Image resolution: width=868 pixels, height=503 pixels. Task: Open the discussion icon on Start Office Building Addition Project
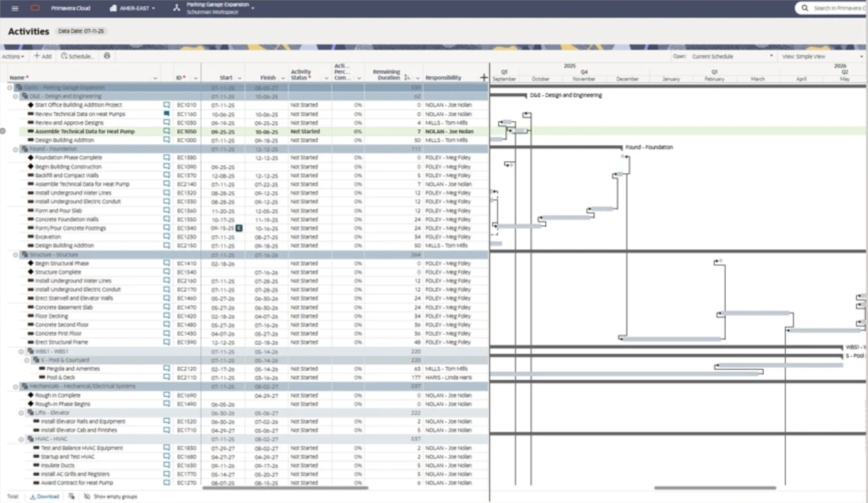pyautogui.click(x=166, y=105)
